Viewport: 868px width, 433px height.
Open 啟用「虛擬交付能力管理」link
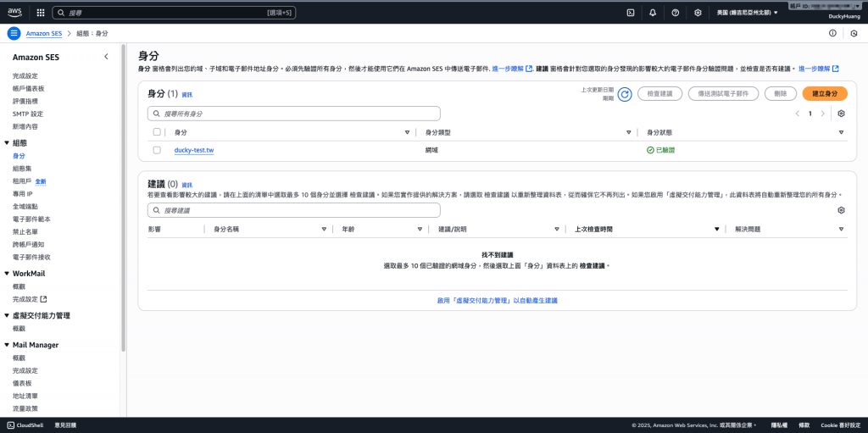[497, 300]
